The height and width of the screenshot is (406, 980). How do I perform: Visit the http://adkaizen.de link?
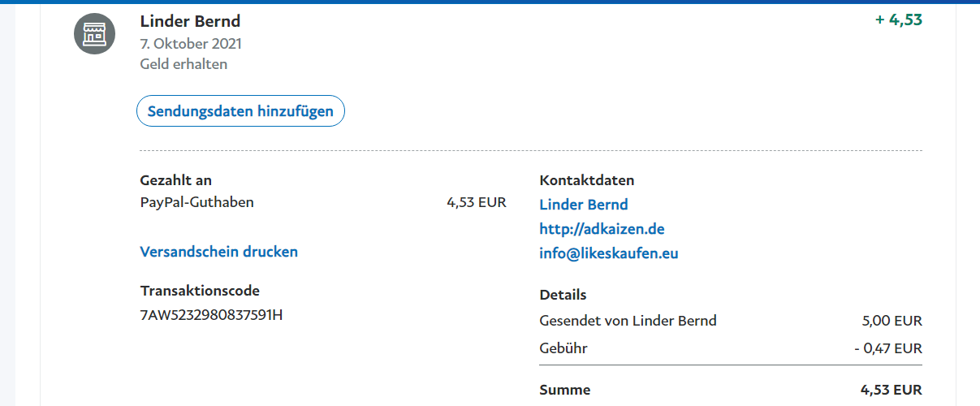pos(602,229)
